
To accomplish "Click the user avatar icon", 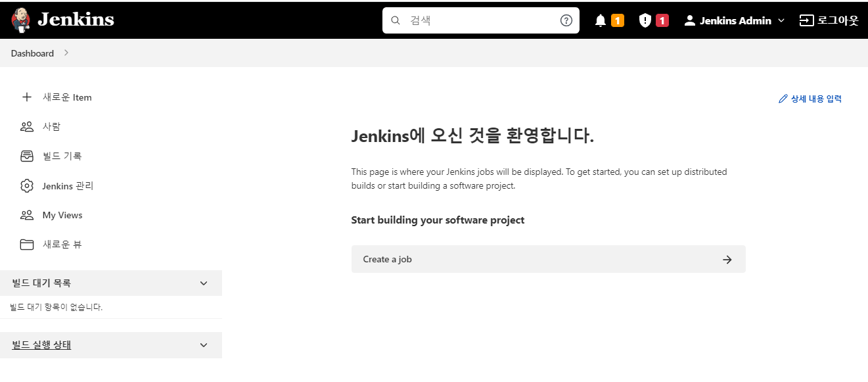I will coord(689,20).
